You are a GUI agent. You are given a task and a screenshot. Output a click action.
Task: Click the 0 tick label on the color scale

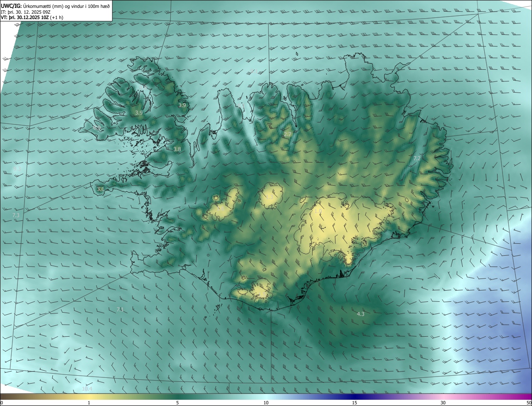tap(2, 403)
